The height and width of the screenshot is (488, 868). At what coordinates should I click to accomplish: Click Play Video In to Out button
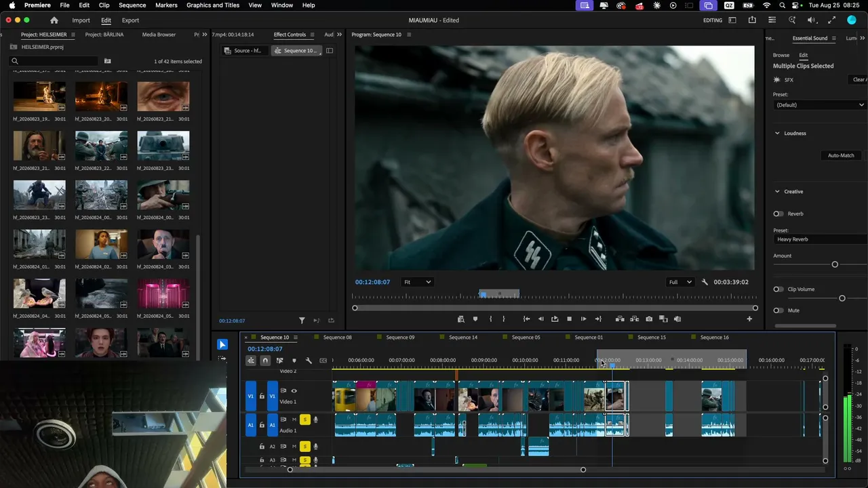tap(555, 319)
